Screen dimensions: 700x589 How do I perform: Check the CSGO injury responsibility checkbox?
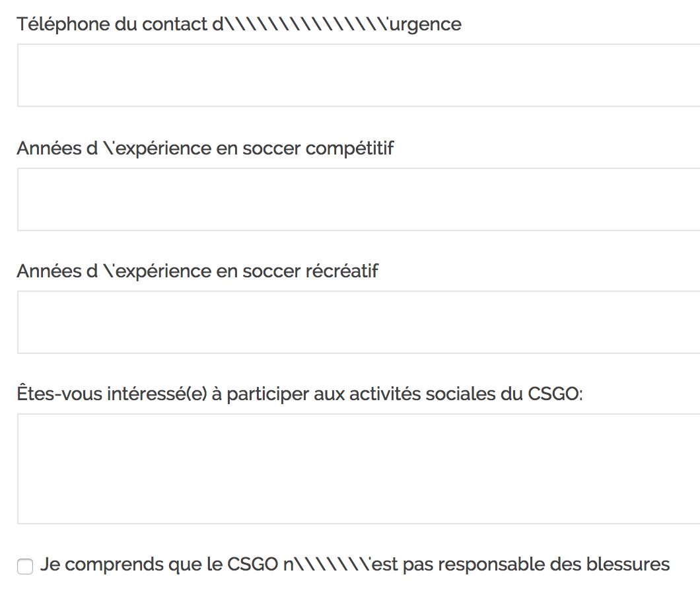pos(25,567)
